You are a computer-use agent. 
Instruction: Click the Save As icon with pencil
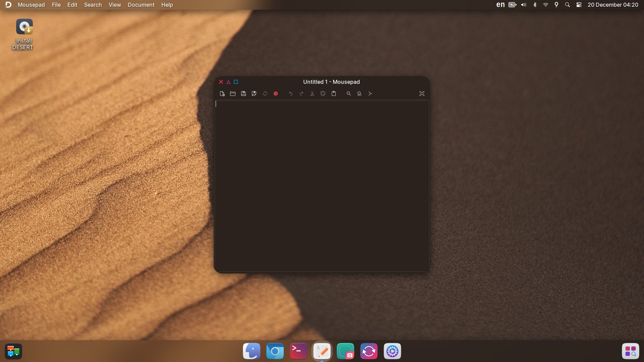point(254,94)
